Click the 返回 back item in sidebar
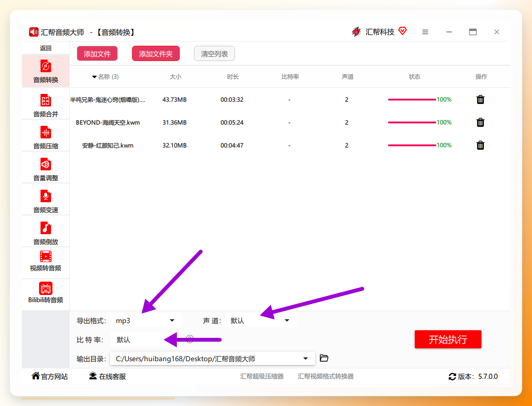 pyautogui.click(x=45, y=48)
